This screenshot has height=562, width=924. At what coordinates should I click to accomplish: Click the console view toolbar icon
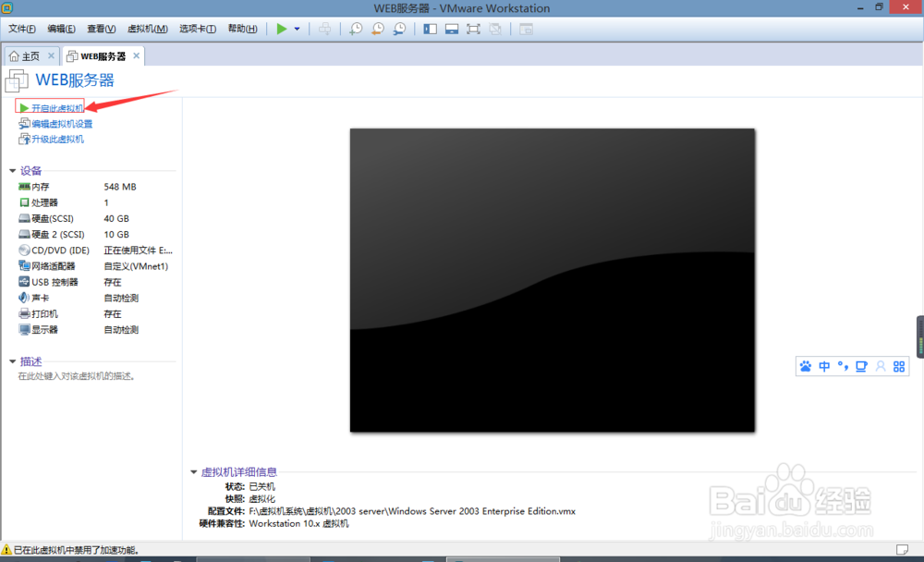[527, 29]
